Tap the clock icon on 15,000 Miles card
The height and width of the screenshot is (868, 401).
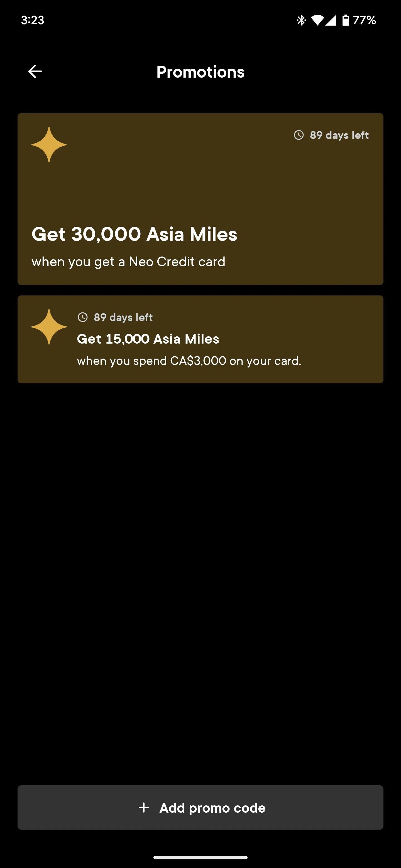[x=83, y=317]
